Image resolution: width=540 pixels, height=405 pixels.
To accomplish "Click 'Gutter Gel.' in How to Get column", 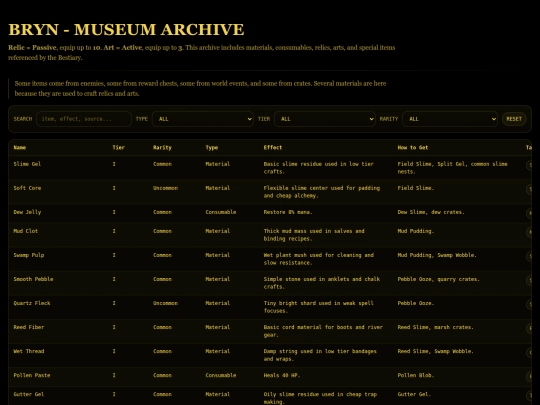I will point(414,394).
